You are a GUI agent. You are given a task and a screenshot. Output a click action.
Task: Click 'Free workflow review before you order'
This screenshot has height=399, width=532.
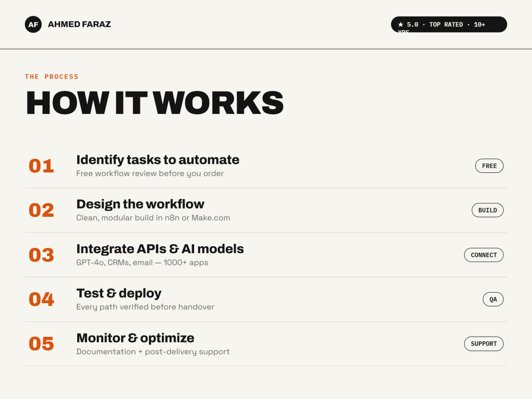(x=150, y=173)
